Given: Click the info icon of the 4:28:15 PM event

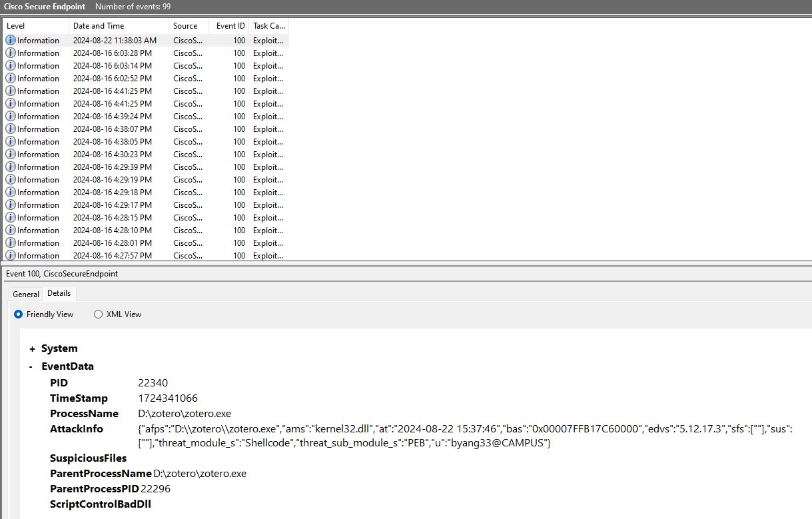Looking at the screenshot, I should [11, 218].
